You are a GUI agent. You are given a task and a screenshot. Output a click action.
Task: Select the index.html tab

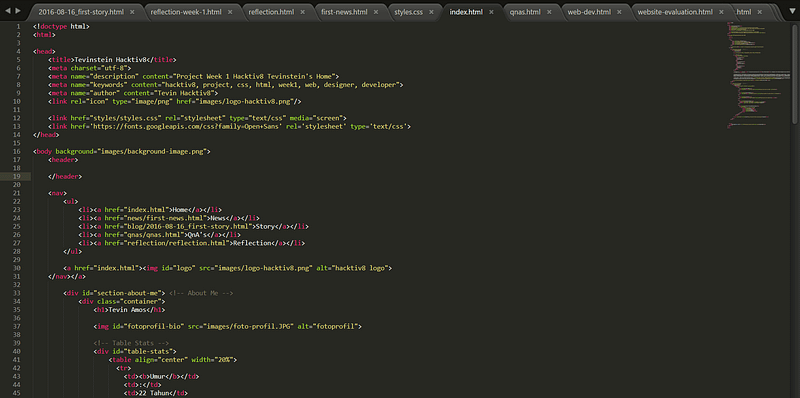click(466, 12)
